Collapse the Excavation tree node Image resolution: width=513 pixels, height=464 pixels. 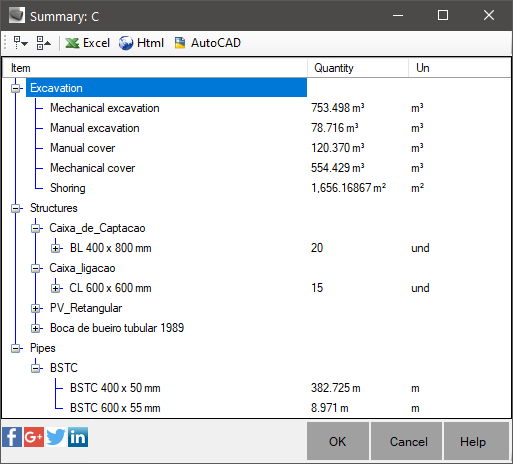(x=16, y=88)
